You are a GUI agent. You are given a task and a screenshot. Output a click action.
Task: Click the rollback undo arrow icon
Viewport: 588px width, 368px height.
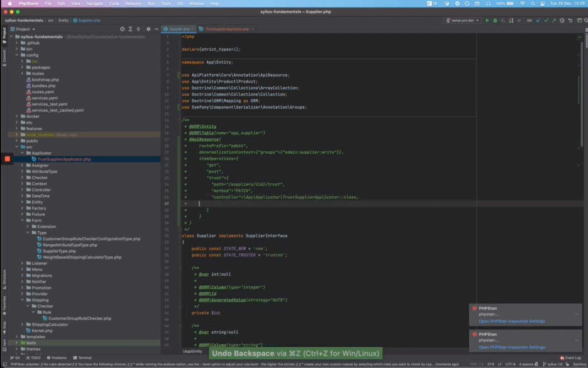click(570, 21)
